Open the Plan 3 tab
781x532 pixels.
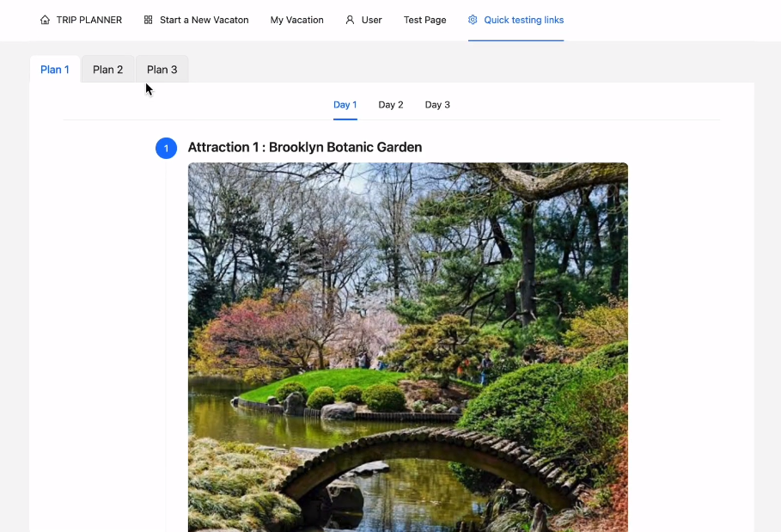click(x=162, y=70)
